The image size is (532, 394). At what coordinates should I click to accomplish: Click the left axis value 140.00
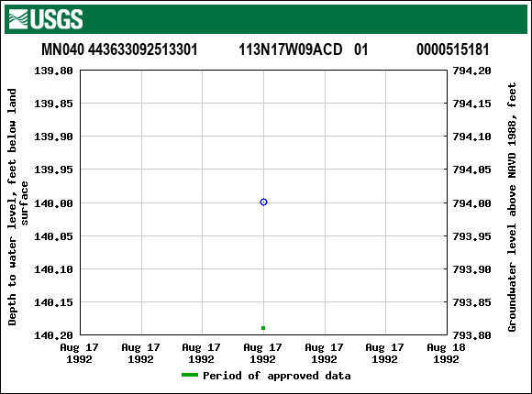(53, 203)
